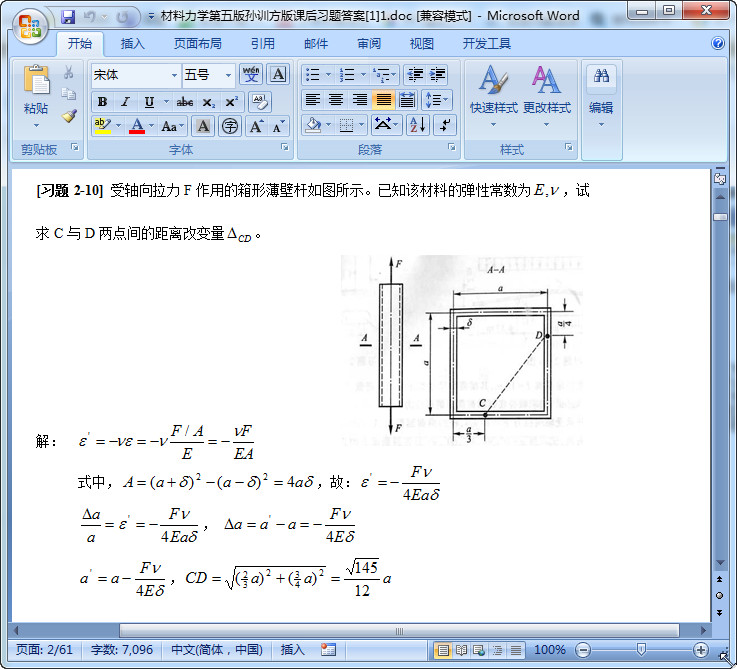
Task: Click the 100% zoom level button
Action: [550, 650]
